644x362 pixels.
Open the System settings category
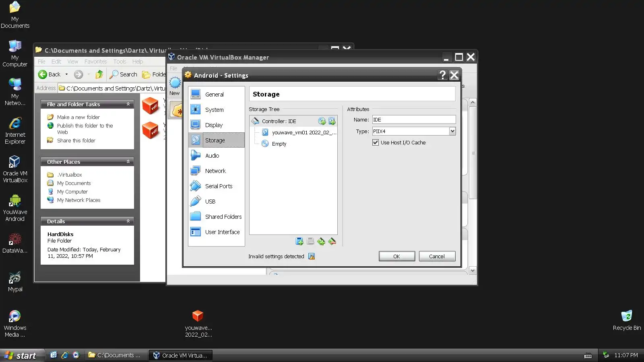[216, 109]
